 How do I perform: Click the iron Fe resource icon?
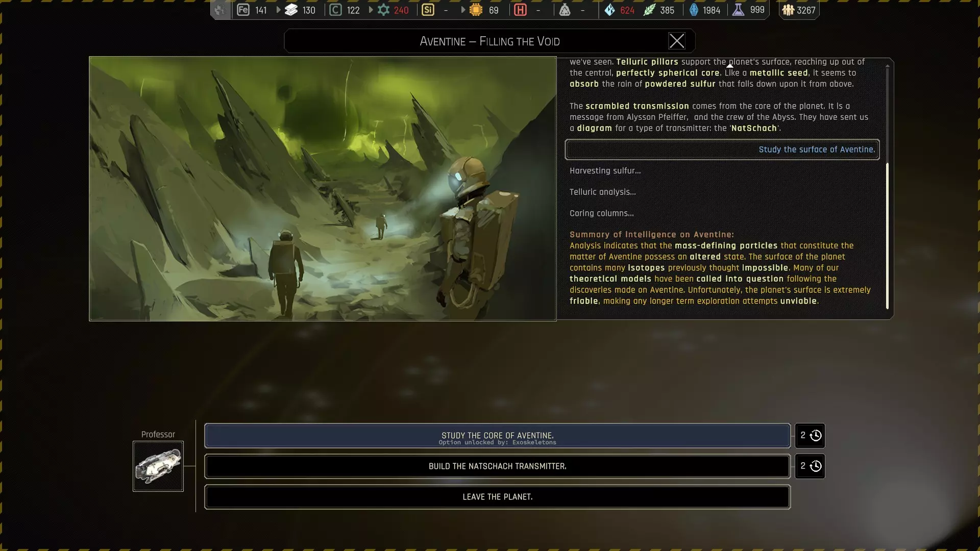[x=243, y=10]
